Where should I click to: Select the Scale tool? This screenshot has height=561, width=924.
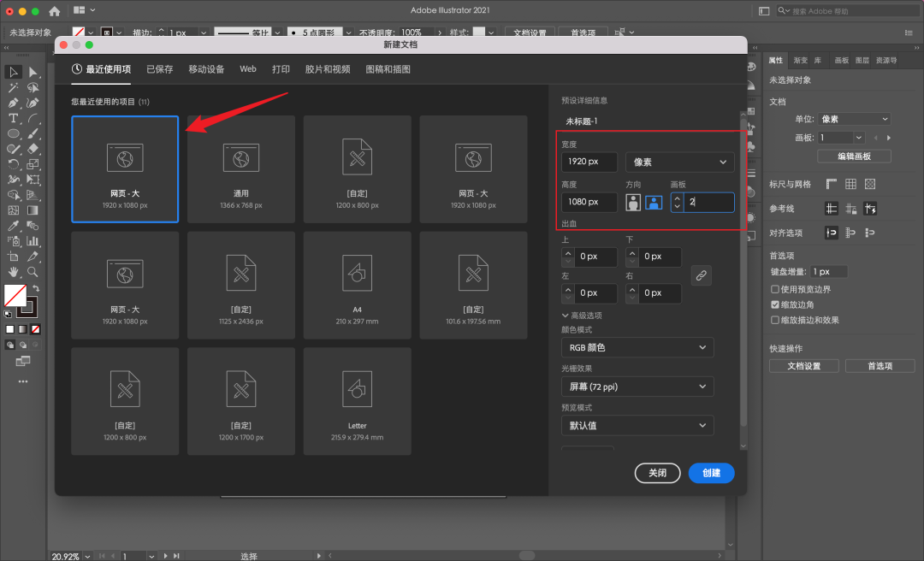33,164
